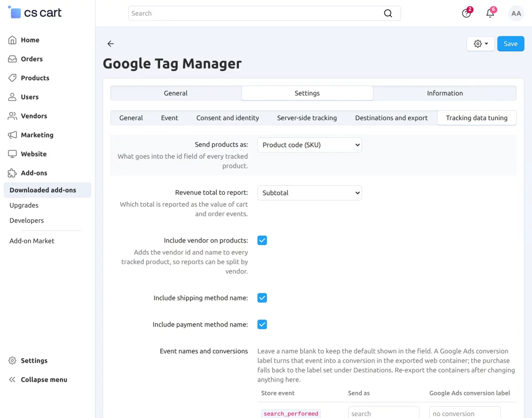532x418 pixels.
Task: Open the Orders inbox icon
Action: point(12,59)
